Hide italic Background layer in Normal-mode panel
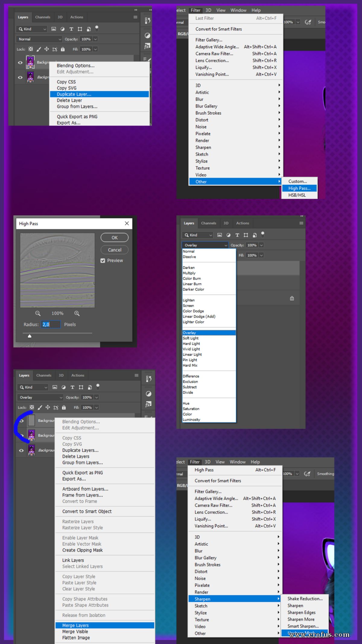 click(x=20, y=77)
